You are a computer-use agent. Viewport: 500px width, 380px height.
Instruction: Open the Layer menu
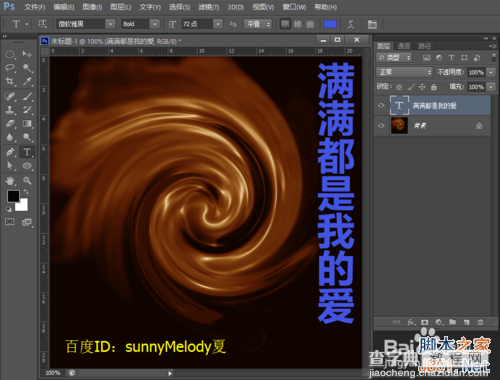(x=121, y=7)
